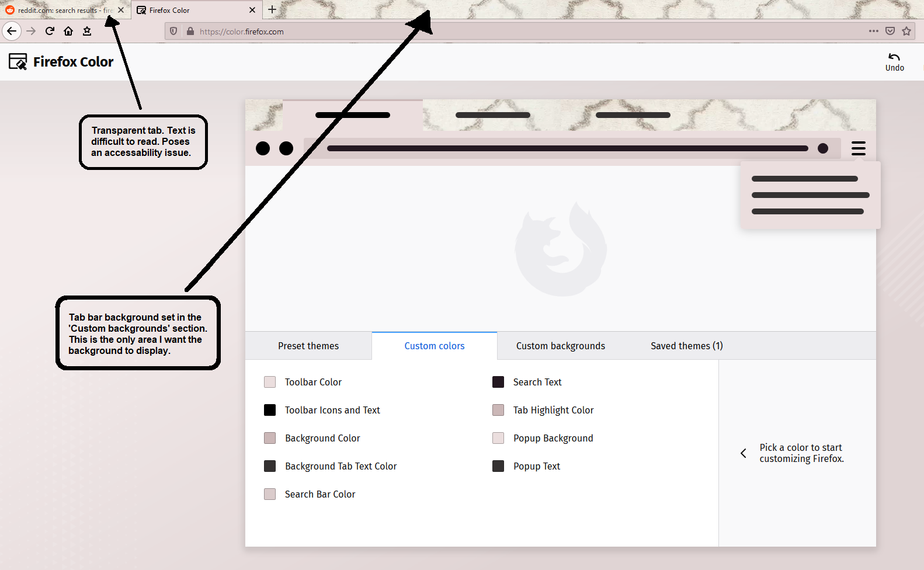This screenshot has width=924, height=570.
Task: Click the tracking protection shield icon
Action: (x=173, y=31)
